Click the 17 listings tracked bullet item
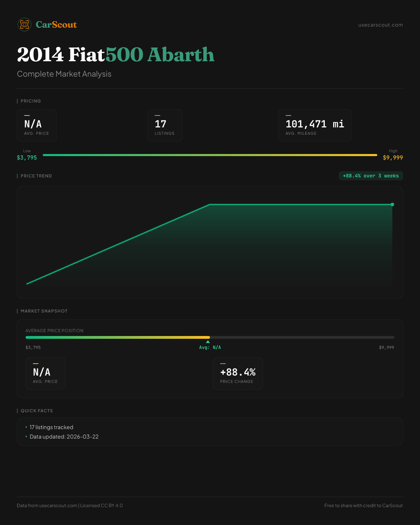This screenshot has width=420, height=525. [51, 427]
